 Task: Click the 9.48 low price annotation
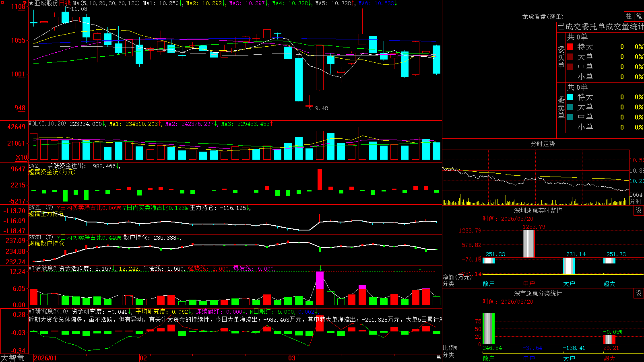point(321,108)
